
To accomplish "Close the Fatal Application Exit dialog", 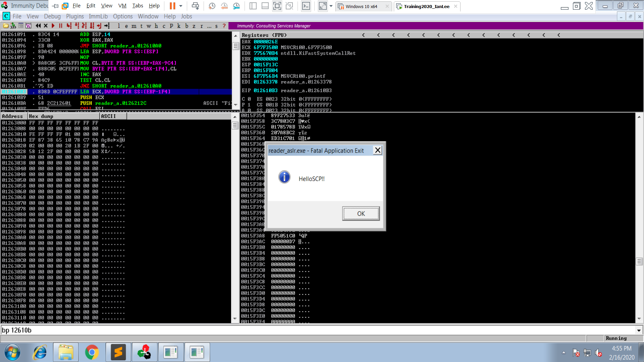I will (378, 150).
